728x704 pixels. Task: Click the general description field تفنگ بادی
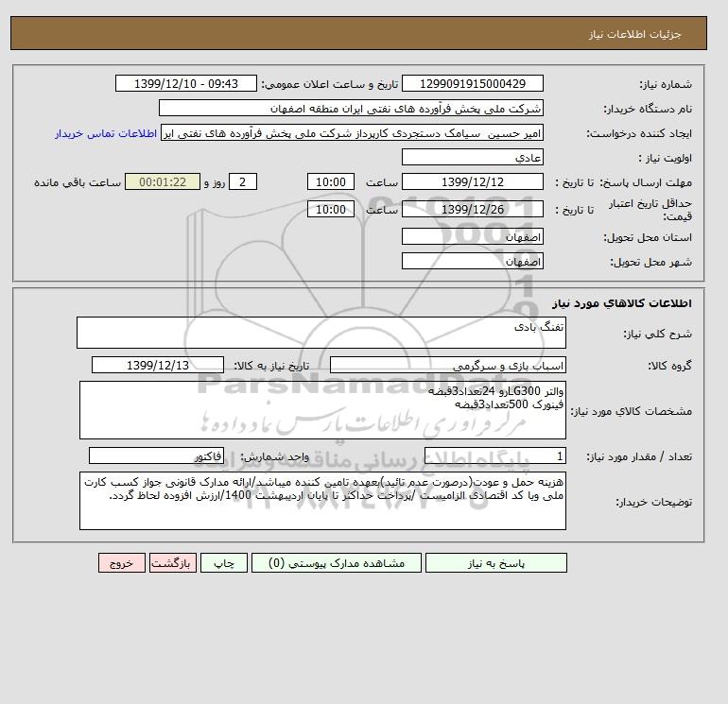point(321,333)
